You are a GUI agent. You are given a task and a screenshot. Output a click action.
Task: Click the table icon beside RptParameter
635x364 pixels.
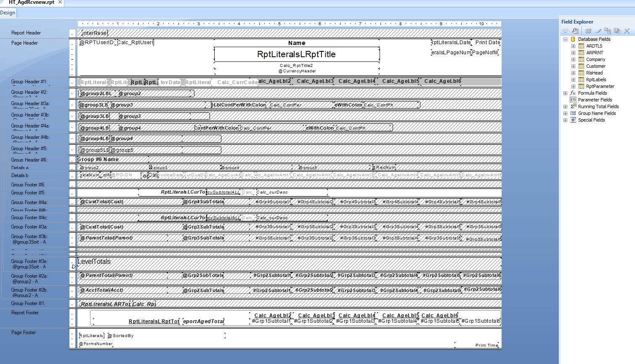581,86
